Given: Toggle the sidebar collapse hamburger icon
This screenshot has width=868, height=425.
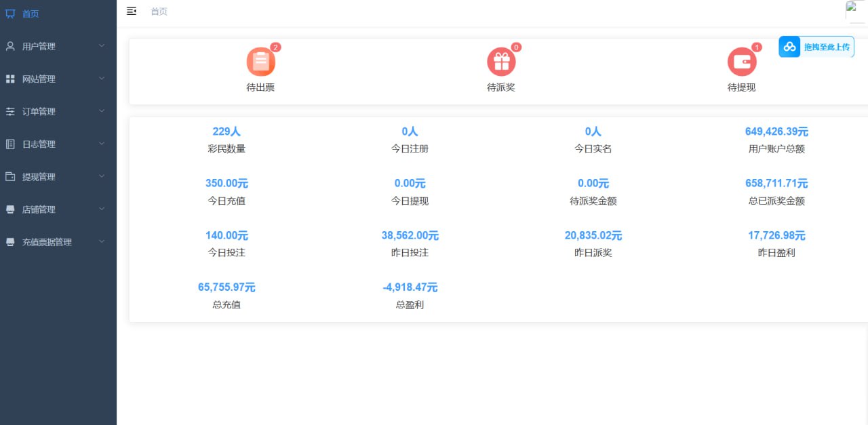Looking at the screenshot, I should pyautogui.click(x=132, y=11).
